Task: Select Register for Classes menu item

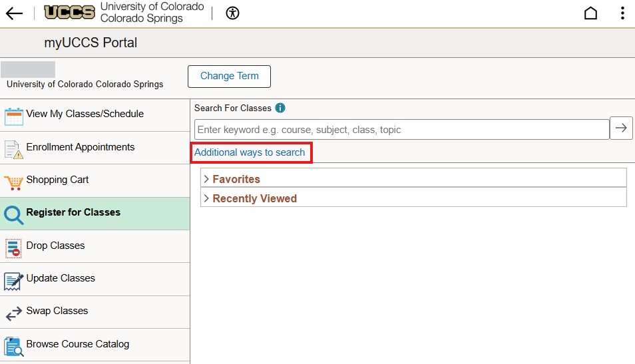Action: (73, 213)
